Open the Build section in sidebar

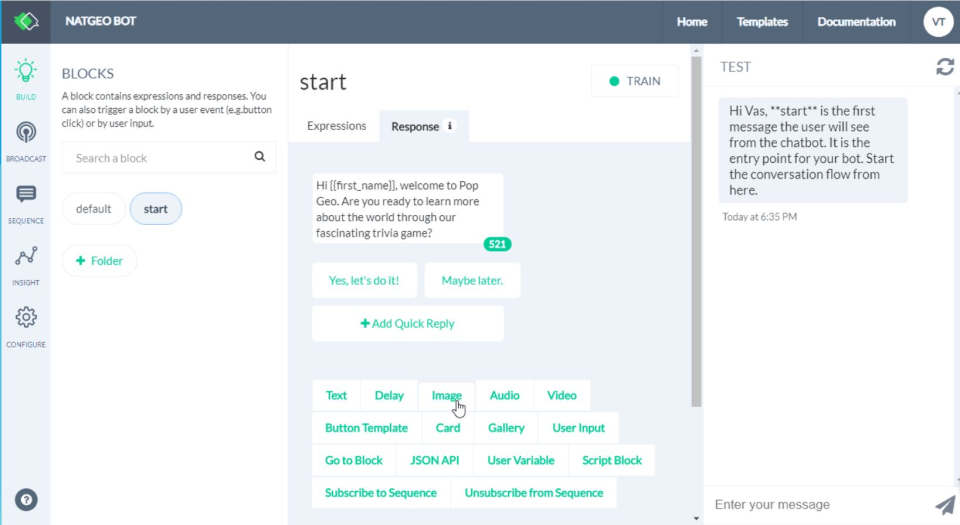[x=26, y=78]
